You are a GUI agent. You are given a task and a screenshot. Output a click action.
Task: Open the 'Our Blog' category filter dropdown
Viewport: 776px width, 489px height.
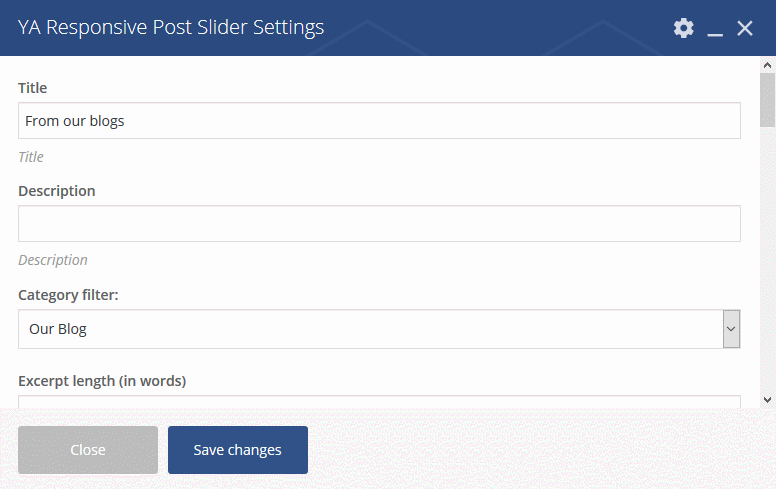[379, 329]
